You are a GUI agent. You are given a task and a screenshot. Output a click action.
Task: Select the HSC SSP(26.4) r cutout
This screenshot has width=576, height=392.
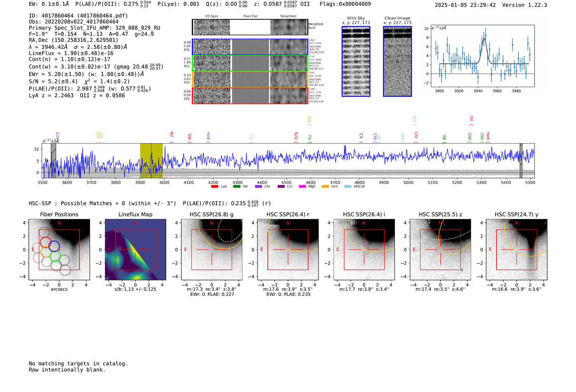(x=288, y=250)
